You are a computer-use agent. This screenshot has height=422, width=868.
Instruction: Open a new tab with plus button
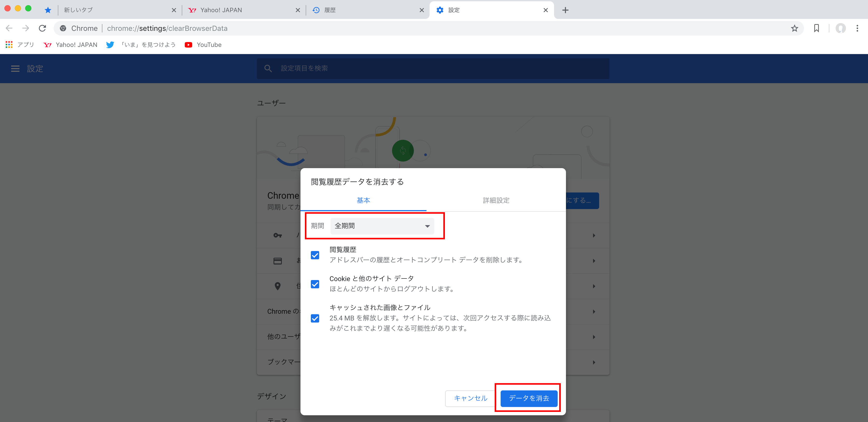coord(565,10)
